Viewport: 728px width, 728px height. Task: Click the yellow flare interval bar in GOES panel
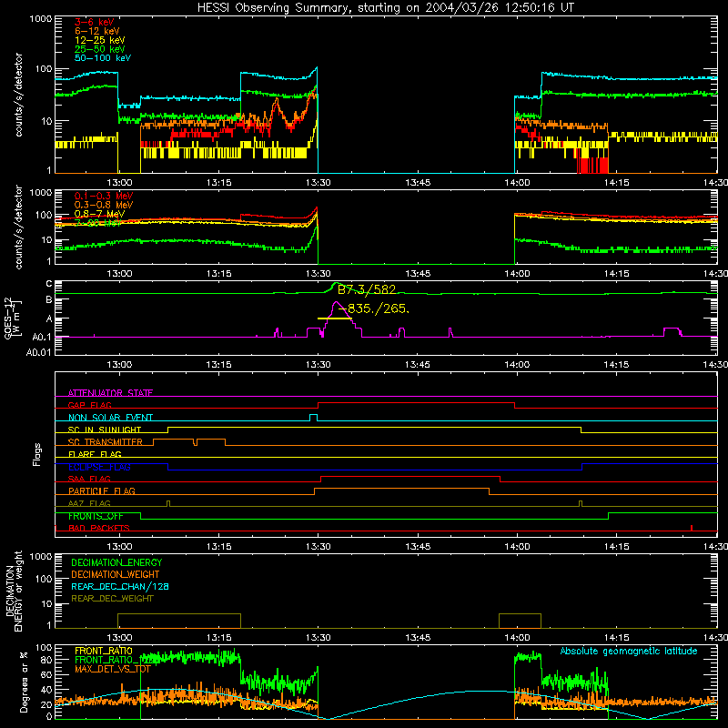(x=334, y=318)
